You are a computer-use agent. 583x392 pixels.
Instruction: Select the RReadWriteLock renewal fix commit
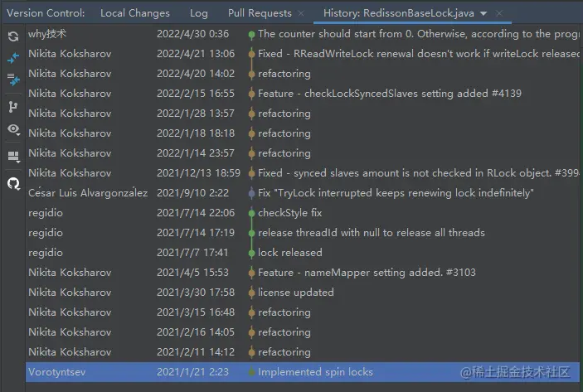point(303,54)
